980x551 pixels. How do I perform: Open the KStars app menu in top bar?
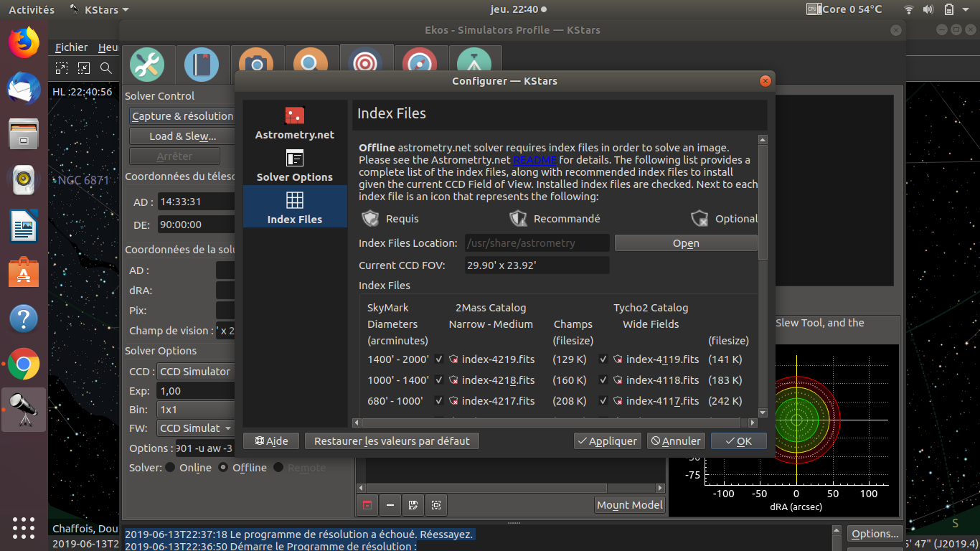point(99,10)
